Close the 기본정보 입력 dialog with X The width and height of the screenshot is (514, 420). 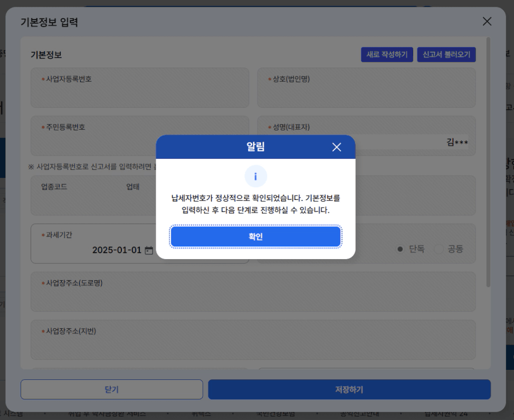[487, 22]
